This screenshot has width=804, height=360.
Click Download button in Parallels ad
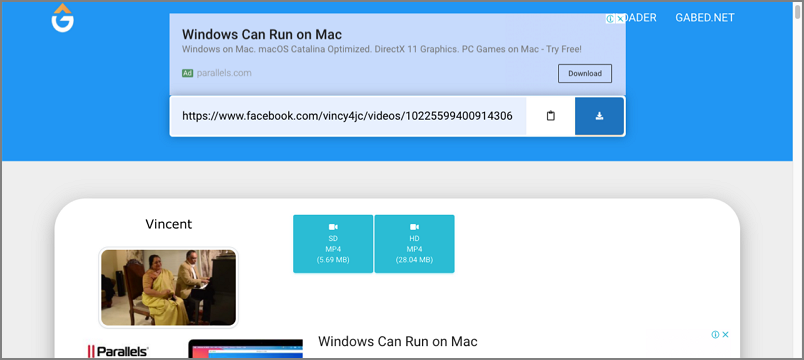click(585, 73)
